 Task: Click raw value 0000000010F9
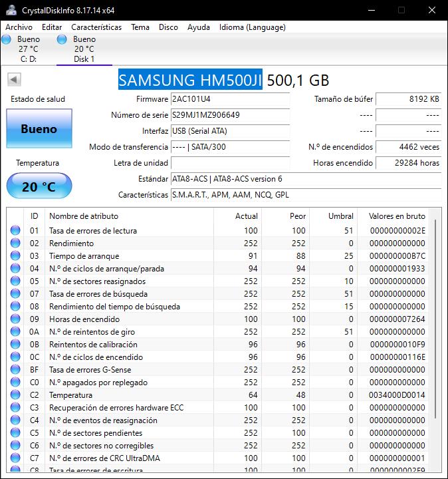(397, 345)
